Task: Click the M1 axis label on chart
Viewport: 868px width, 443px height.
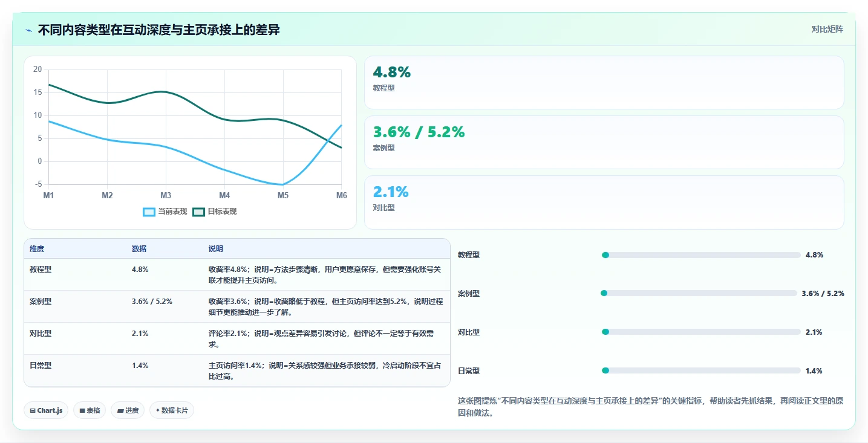Action: tap(48, 196)
